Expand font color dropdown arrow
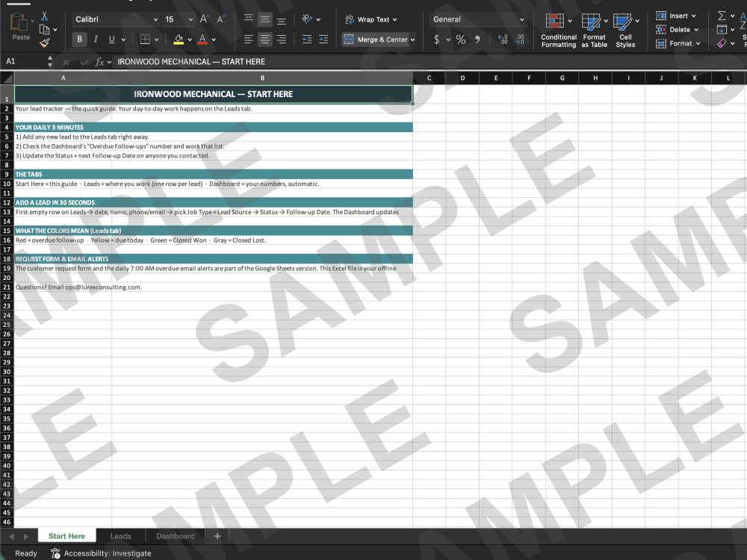This screenshot has height=560, width=747. [214, 40]
